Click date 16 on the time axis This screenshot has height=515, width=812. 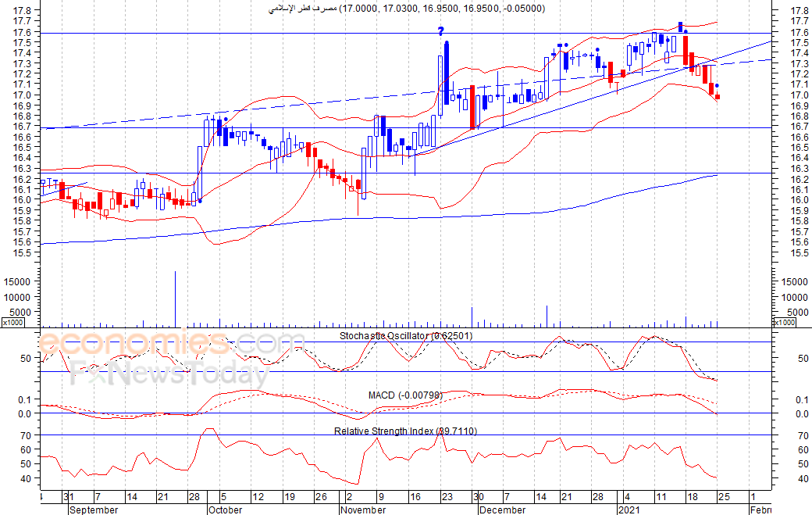415,497
